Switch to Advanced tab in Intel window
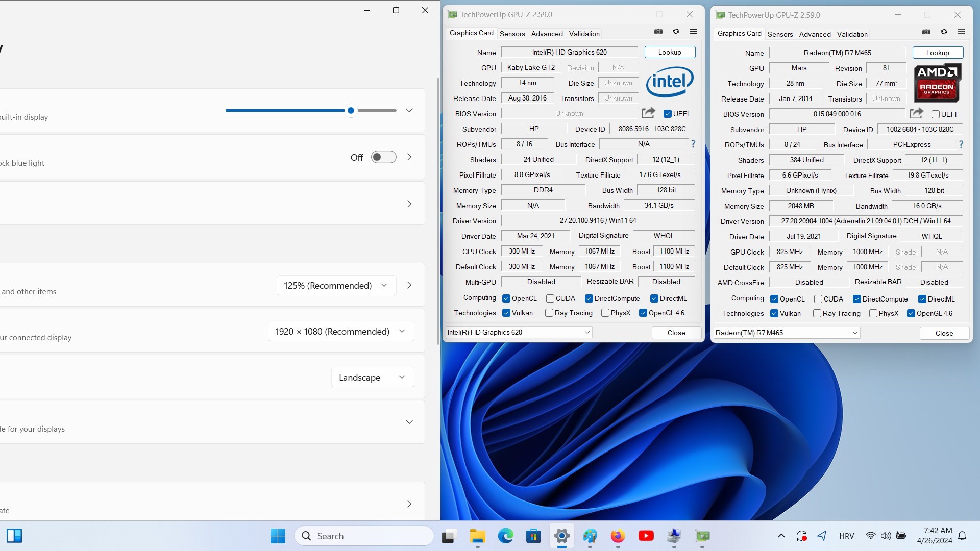980x551 pixels. (547, 34)
